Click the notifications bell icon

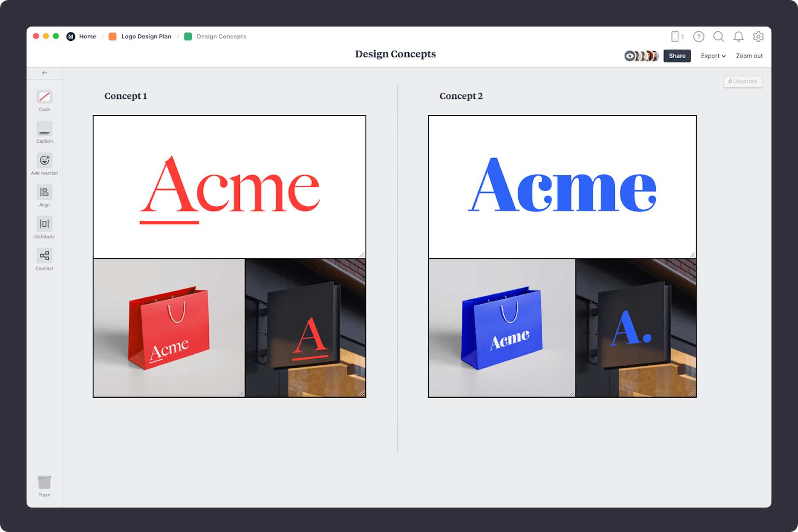pos(739,37)
